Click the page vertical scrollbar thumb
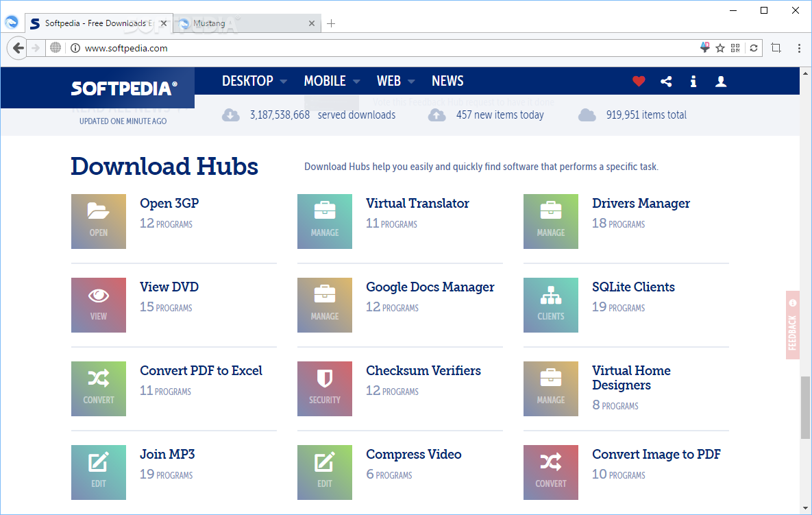Viewport: 812px width, 515px height. coord(804,407)
